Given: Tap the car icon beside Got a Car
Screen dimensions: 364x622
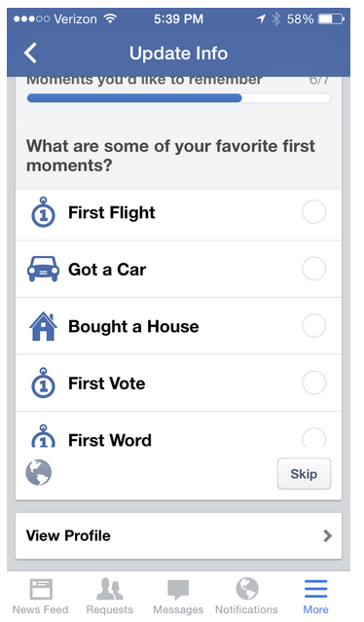Looking at the screenshot, I should [43, 269].
